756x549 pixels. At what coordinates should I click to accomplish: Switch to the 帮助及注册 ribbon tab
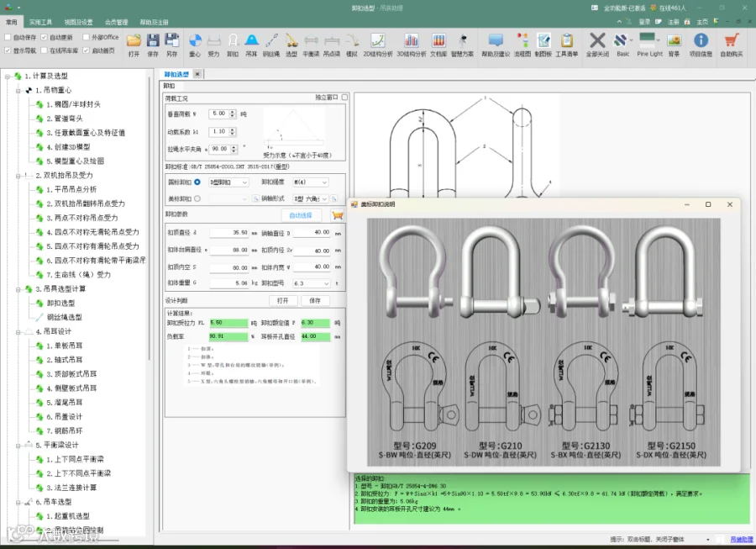pos(155,22)
